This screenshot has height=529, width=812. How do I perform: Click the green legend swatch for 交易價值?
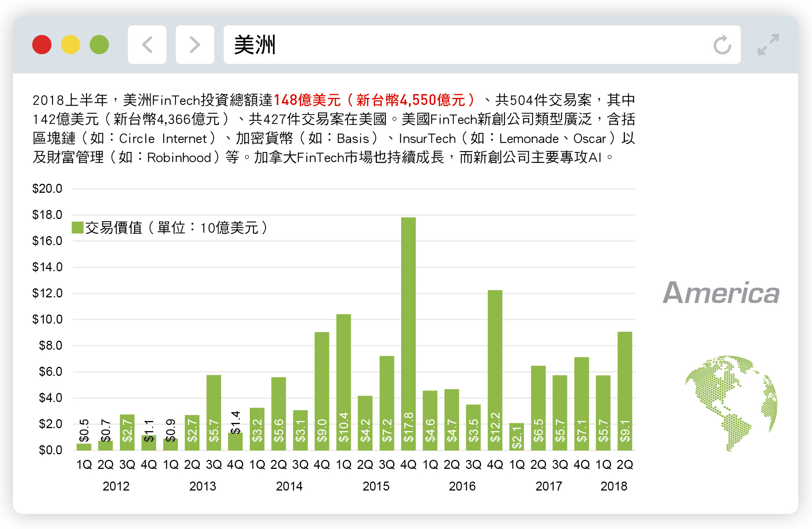[77, 228]
